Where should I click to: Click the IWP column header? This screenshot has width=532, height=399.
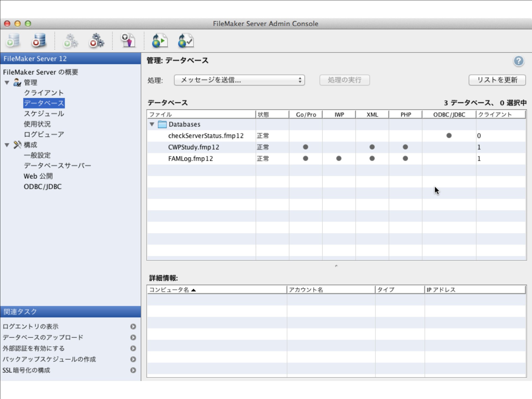[x=339, y=114]
